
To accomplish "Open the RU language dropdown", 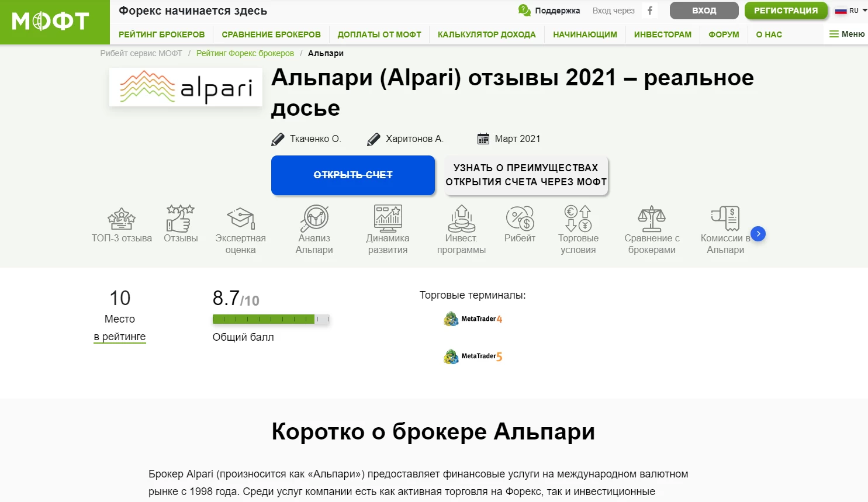I will tap(851, 11).
